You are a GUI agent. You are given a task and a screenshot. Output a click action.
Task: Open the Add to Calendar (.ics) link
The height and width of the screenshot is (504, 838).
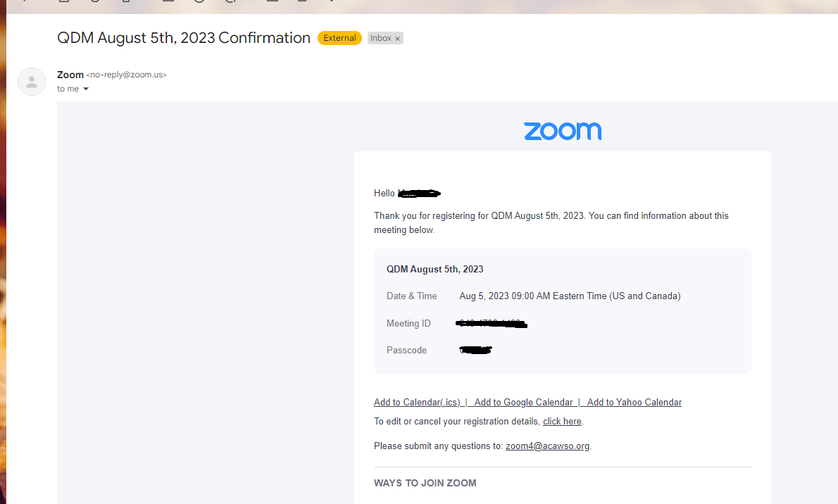pyautogui.click(x=417, y=403)
